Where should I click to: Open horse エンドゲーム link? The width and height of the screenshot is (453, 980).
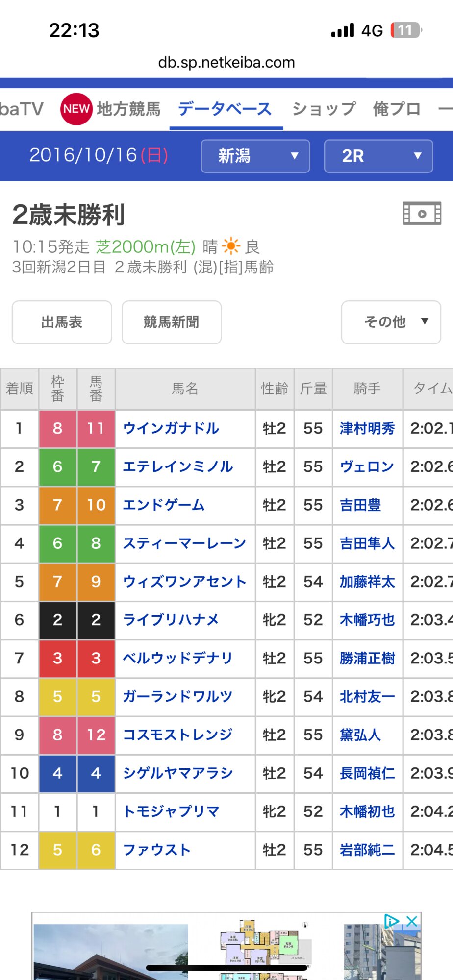pos(163,505)
